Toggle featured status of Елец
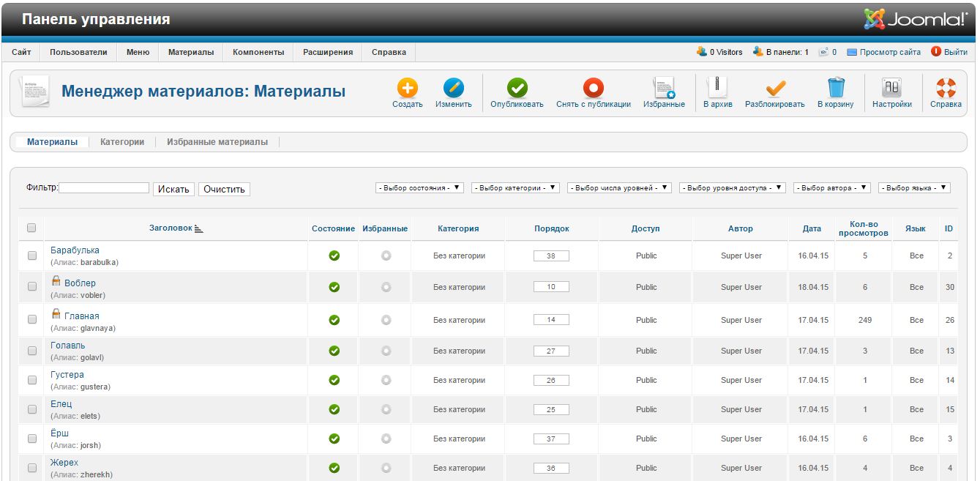The width and height of the screenshot is (980, 481). (x=386, y=409)
